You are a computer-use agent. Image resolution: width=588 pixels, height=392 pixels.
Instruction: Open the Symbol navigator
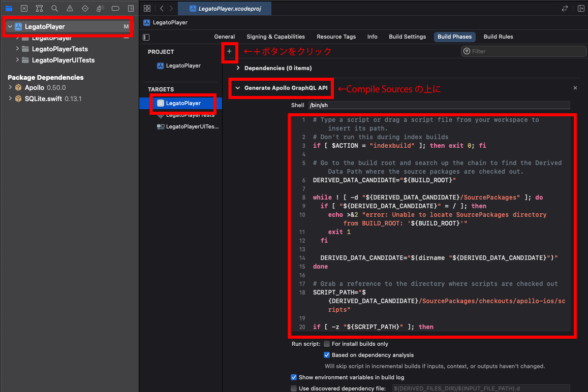coord(39,8)
